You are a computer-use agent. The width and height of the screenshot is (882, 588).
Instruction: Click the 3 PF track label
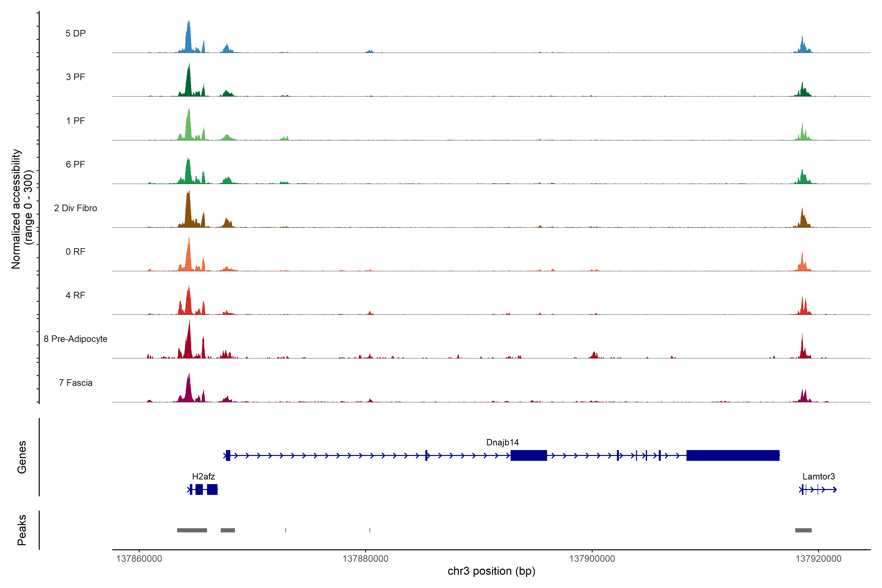pos(75,77)
